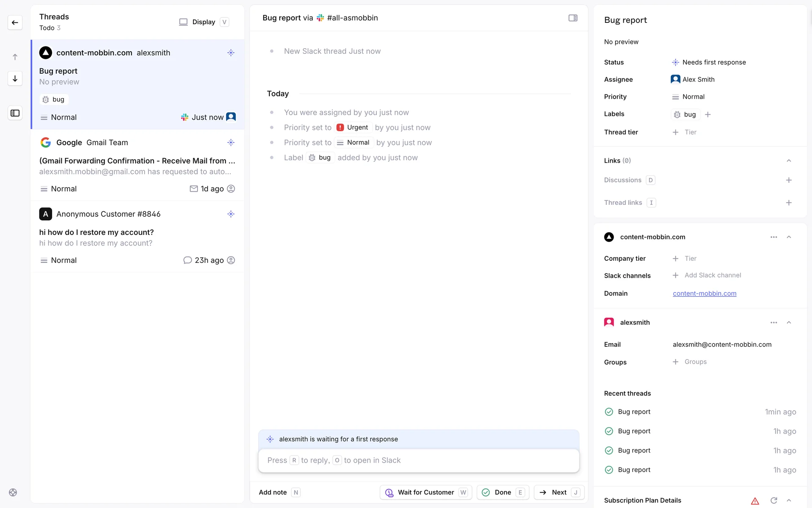Toggle the right details panel icon
The width and height of the screenshot is (812, 508).
tap(573, 18)
